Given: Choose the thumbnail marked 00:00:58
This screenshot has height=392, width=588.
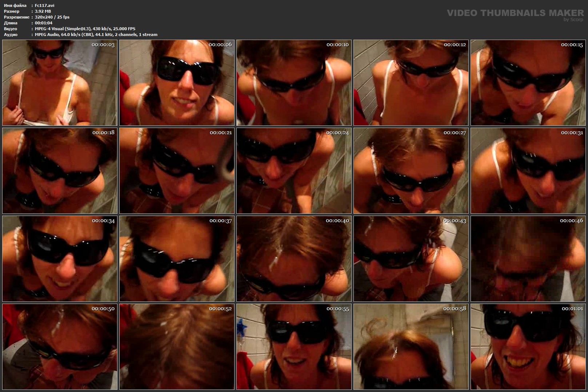Looking at the screenshot, I should [x=411, y=347].
